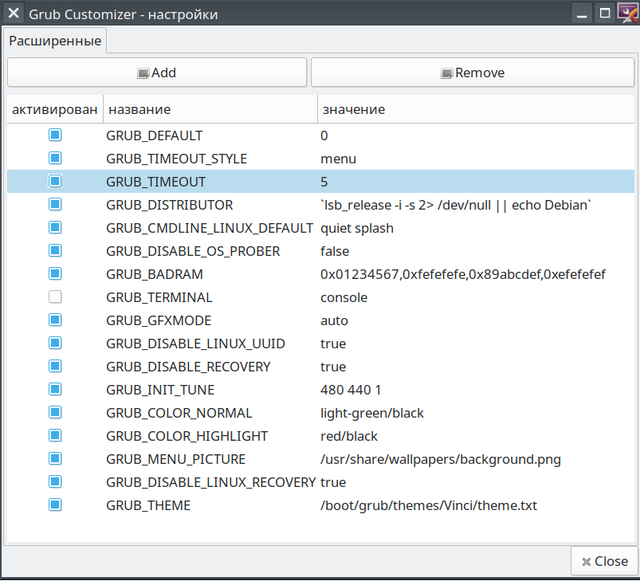Select the GRUB_TERMINAL name cell

point(159,298)
